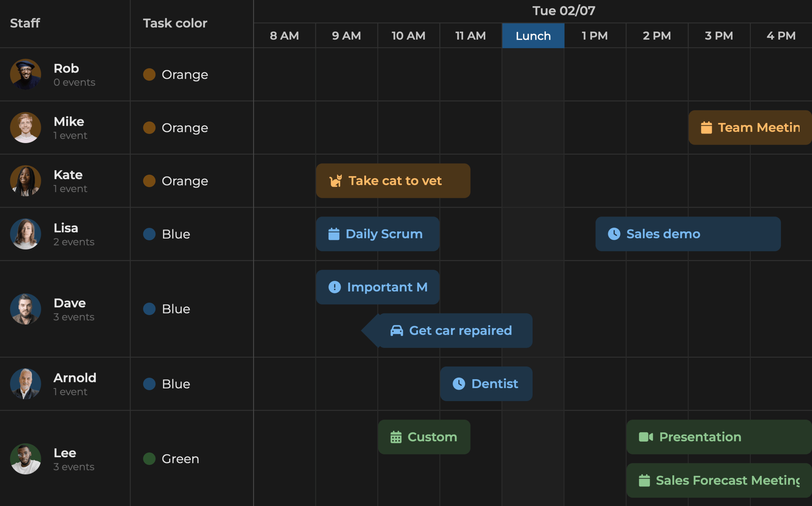This screenshot has height=506, width=812.
Task: Click the Task color column header
Action: click(175, 23)
